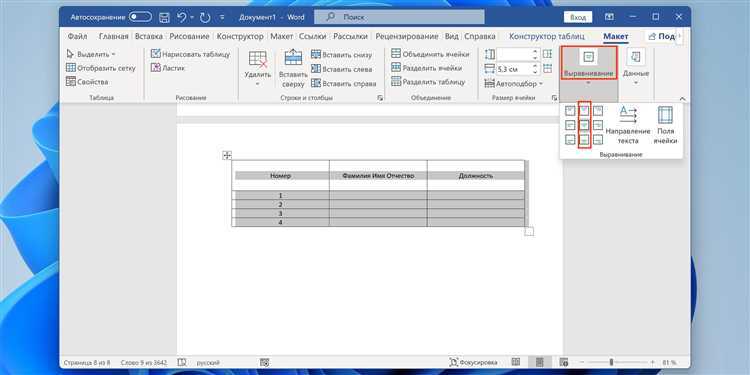Open the Данные data dropdown
The width and height of the screenshot is (750, 375).
tap(636, 67)
